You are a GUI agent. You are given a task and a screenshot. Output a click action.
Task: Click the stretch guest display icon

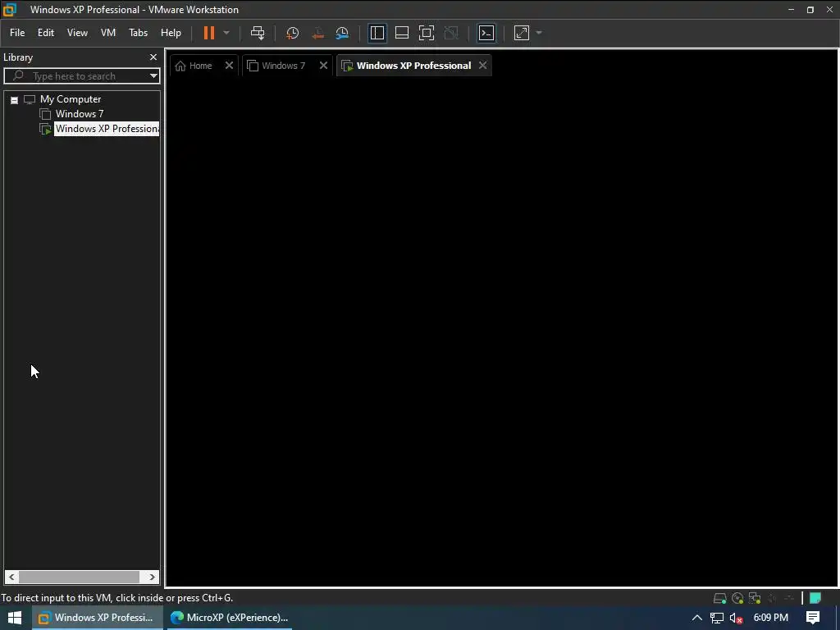click(x=522, y=33)
